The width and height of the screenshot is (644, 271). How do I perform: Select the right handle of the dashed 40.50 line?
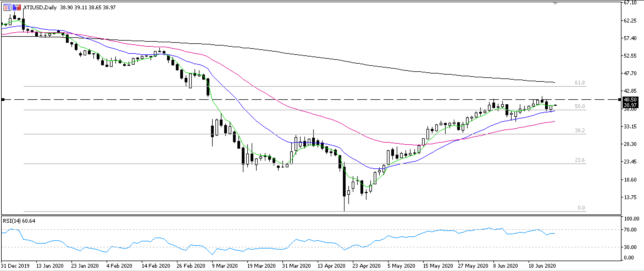coord(620,100)
